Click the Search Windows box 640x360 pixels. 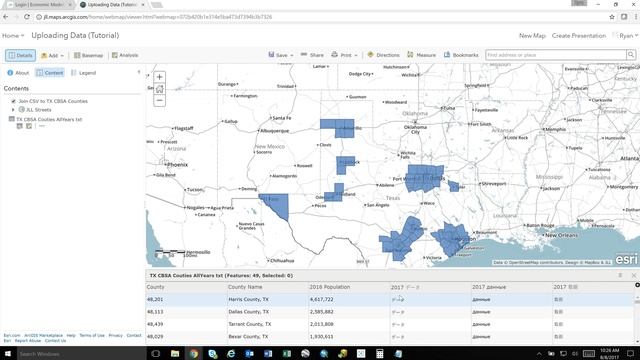point(81,353)
